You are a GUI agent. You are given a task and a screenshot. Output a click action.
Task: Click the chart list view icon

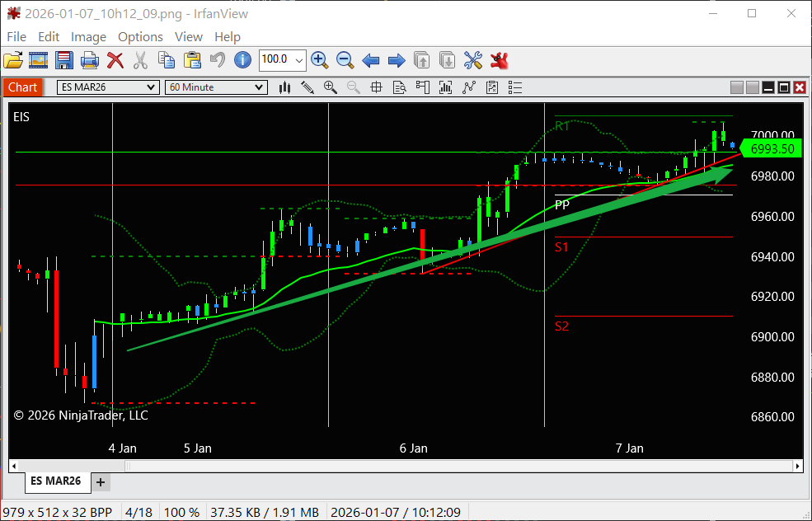514,87
